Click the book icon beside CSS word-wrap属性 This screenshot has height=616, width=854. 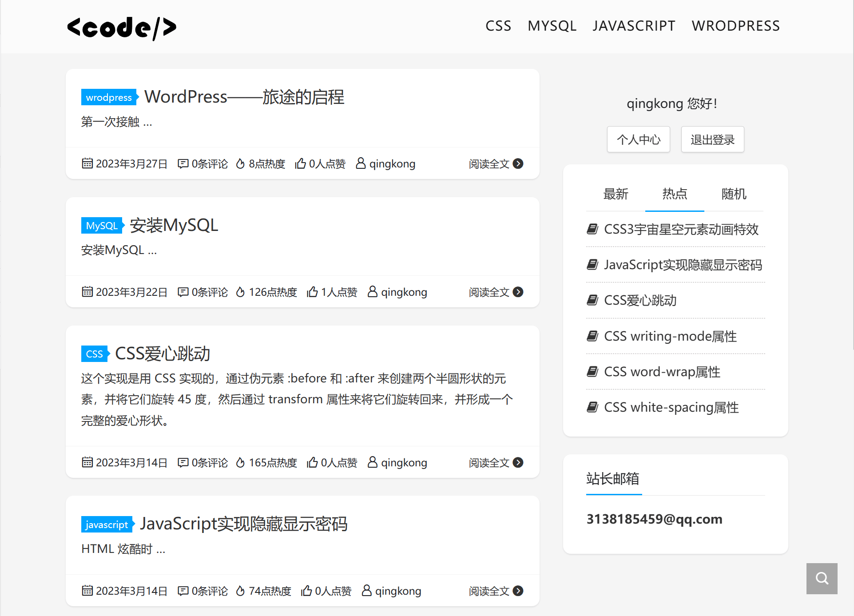tap(592, 372)
